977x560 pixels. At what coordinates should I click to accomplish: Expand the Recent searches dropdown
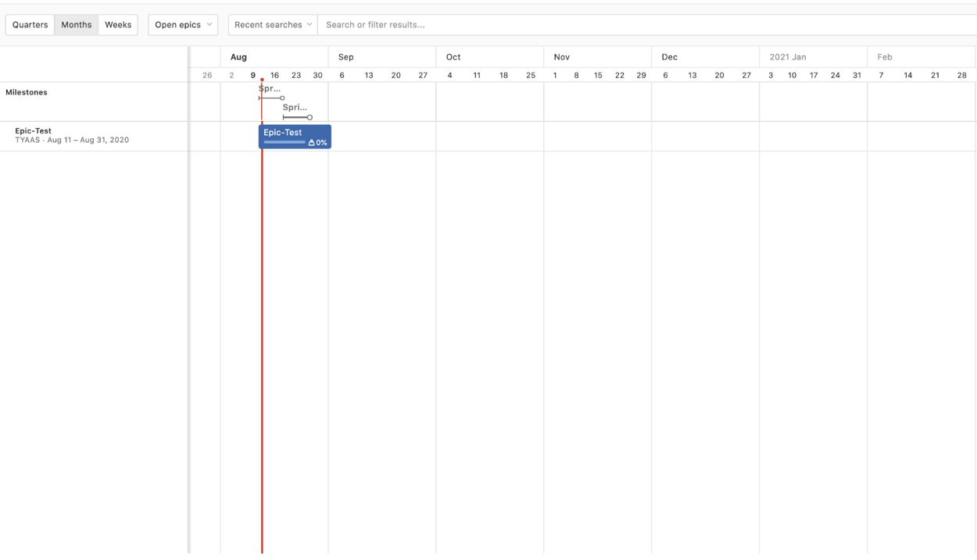tap(273, 25)
